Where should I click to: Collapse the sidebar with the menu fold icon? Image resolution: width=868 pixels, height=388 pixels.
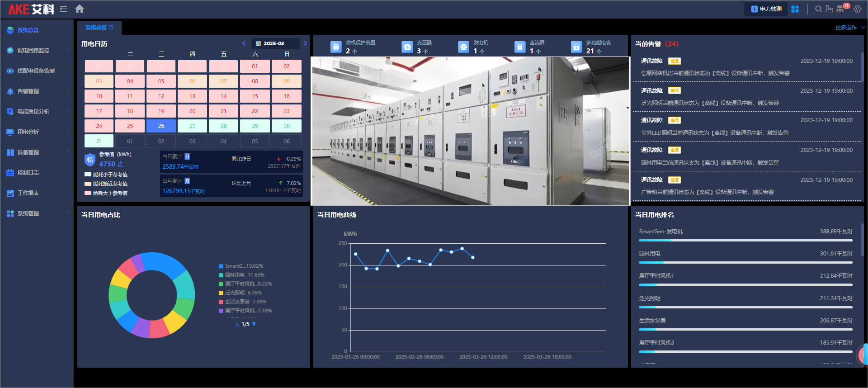click(63, 9)
